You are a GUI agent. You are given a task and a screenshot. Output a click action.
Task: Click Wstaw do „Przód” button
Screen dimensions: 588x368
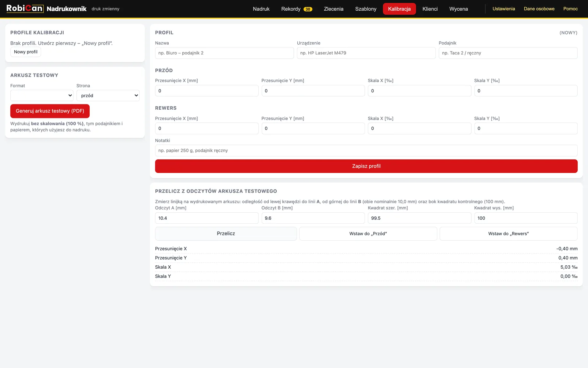368,234
